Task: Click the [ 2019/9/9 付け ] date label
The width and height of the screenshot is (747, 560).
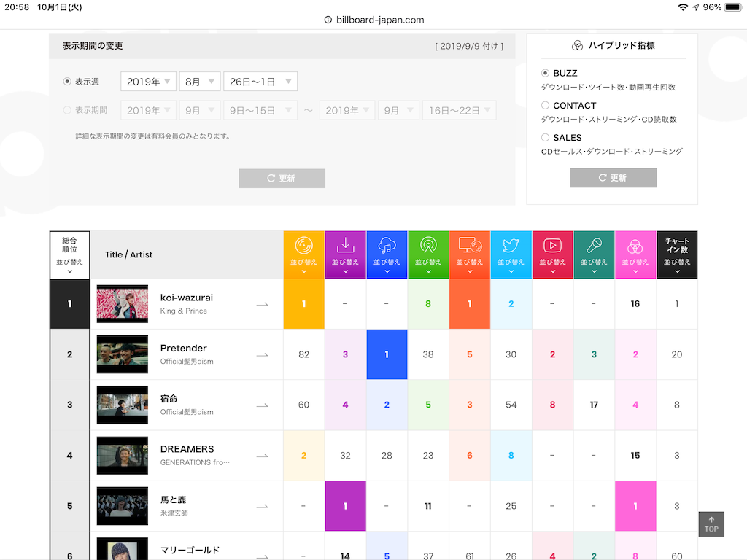Action: [x=469, y=46]
